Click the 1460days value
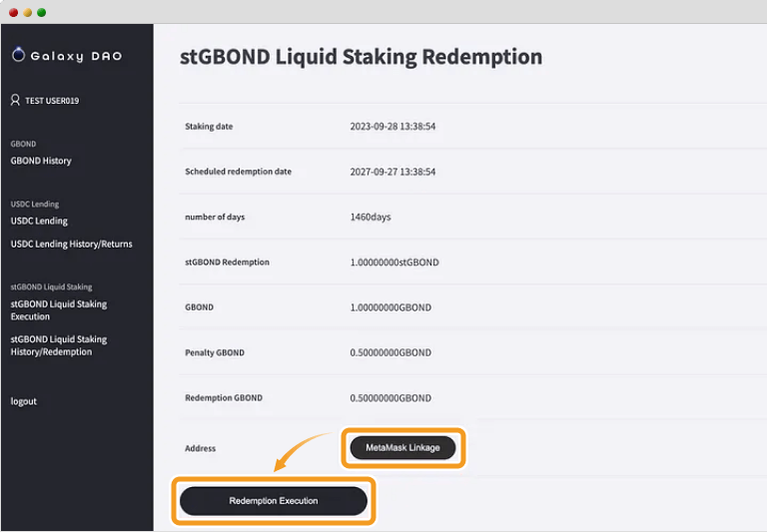The width and height of the screenshot is (767, 532). tap(371, 217)
